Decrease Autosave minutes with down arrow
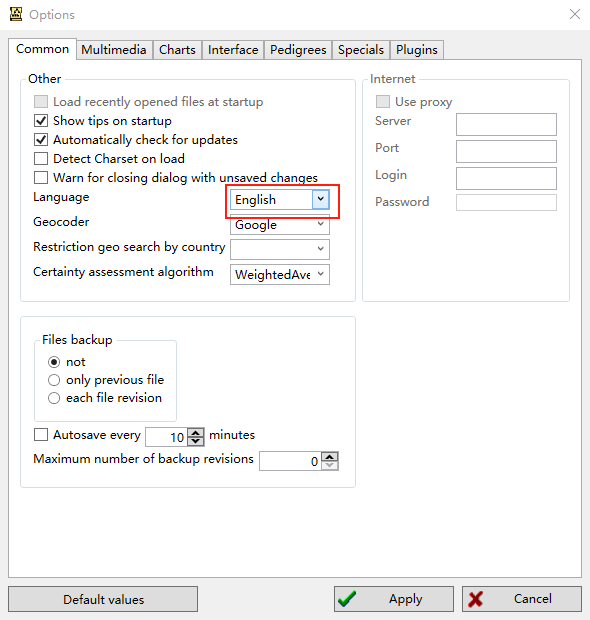Image resolution: width=590 pixels, height=620 pixels. (195, 441)
